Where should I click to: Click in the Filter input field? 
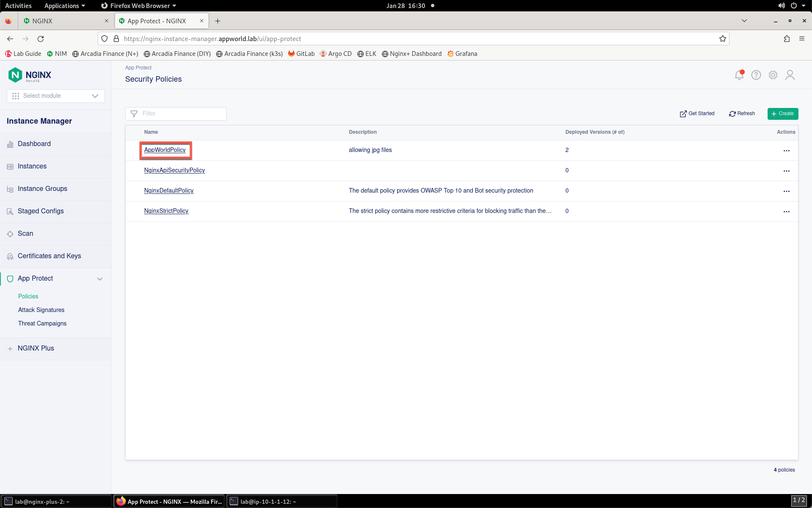click(176, 113)
